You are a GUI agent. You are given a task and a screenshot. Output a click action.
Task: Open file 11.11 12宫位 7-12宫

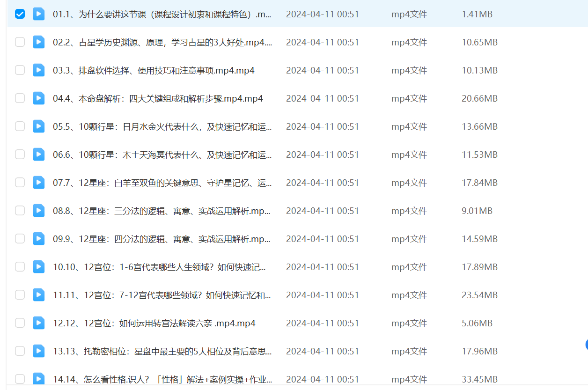[162, 295]
